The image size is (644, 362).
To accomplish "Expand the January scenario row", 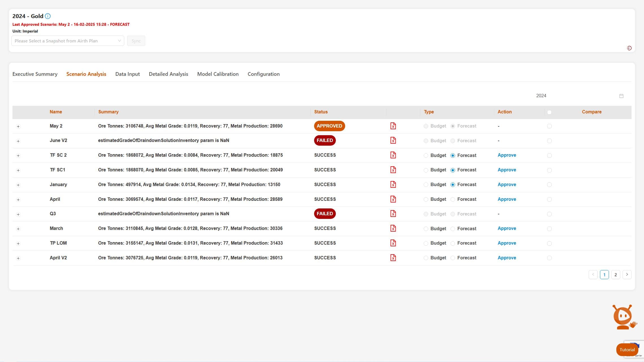I will point(18,185).
